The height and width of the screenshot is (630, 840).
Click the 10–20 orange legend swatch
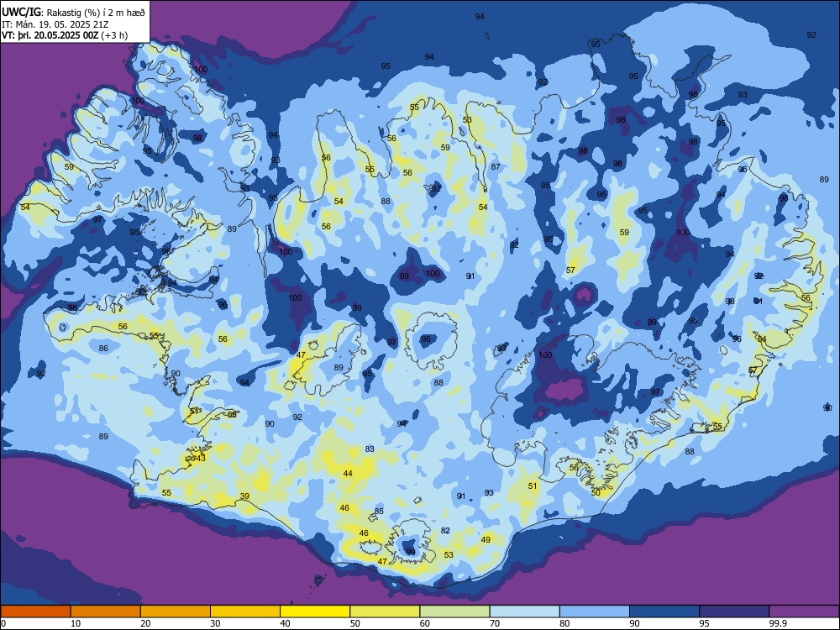click(106, 612)
